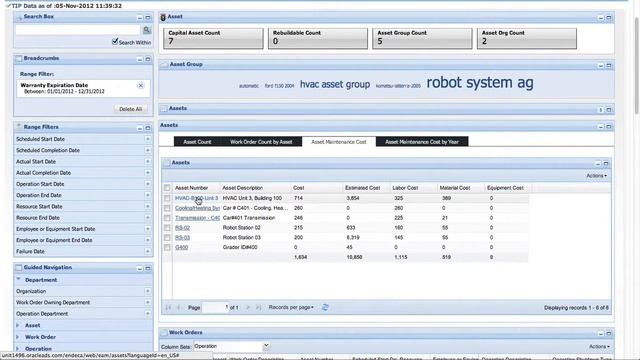This screenshot has width=640, height=360.
Task: Add Operation End Date range filter
Action: pyautogui.click(x=147, y=195)
